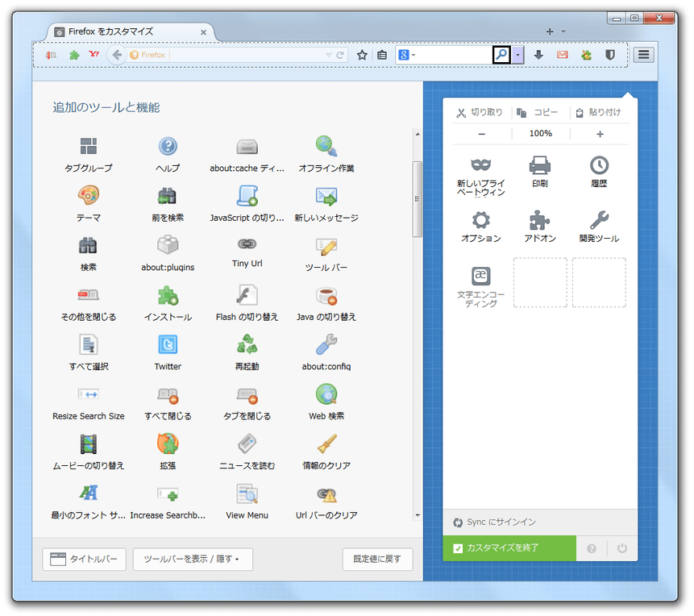Pick the about:cache disk icon
694x616 pixels.
point(247,146)
